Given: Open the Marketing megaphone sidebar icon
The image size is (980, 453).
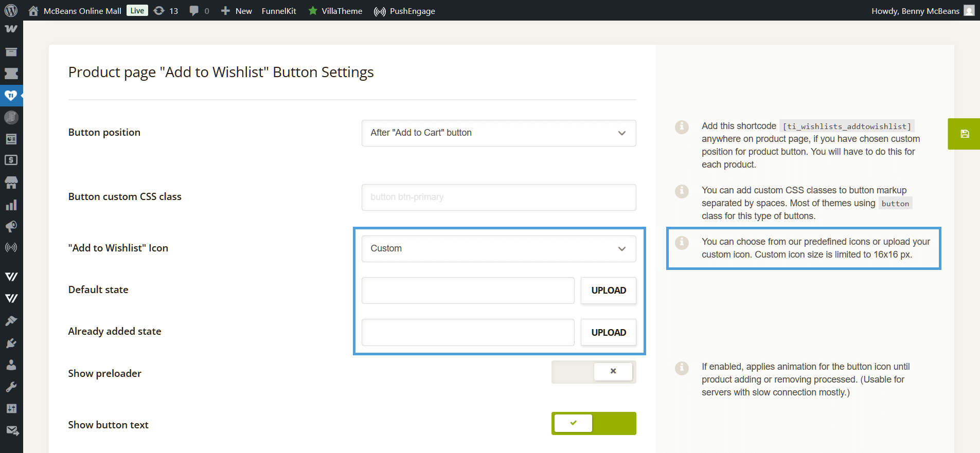Looking at the screenshot, I should point(11,226).
